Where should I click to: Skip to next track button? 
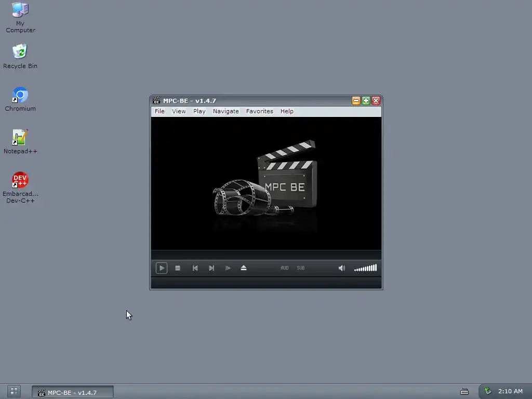(x=211, y=268)
